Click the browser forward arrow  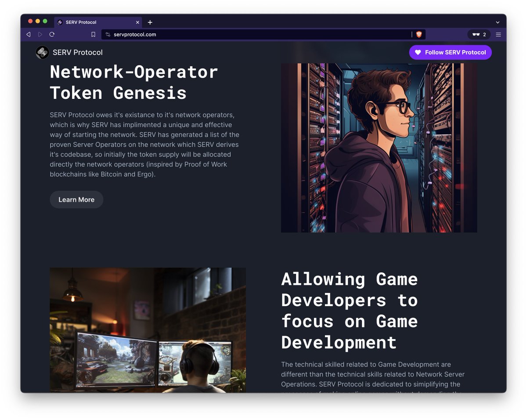pos(40,34)
